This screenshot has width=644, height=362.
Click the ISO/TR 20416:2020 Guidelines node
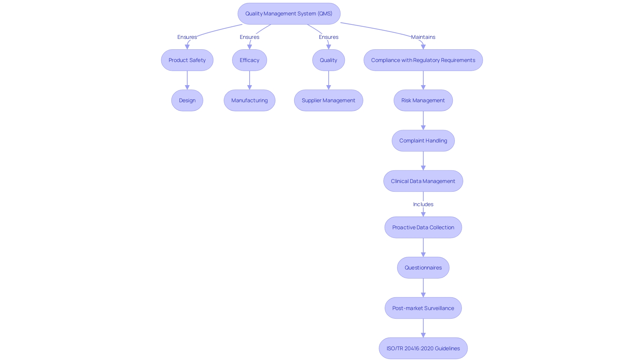(x=423, y=348)
